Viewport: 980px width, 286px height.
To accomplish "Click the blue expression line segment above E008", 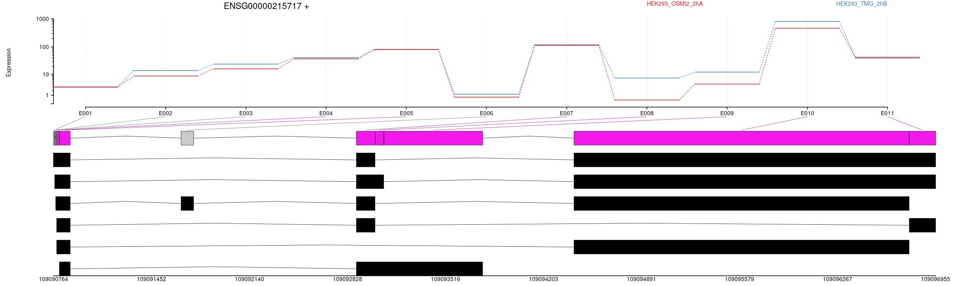I will click(x=647, y=78).
